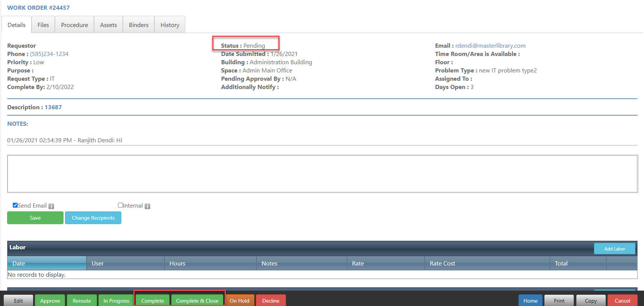Sort Labor table by Date column
Screen dimensions: 644x306
[x=47, y=263]
